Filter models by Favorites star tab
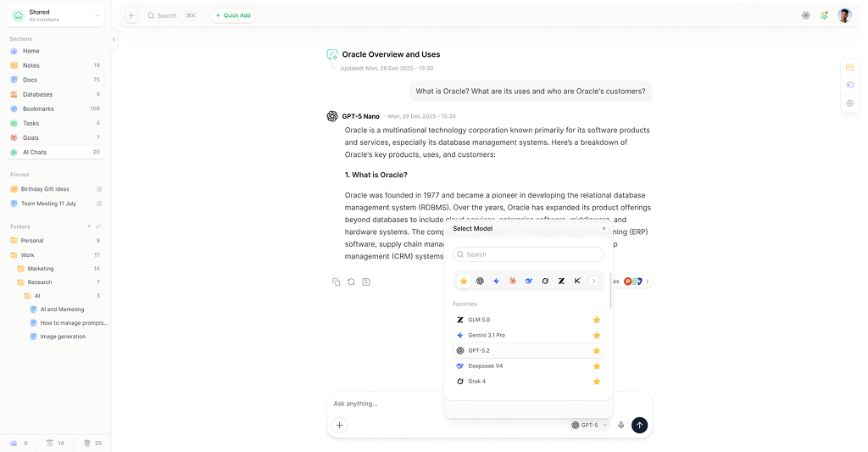The width and height of the screenshot is (868, 452). (464, 282)
